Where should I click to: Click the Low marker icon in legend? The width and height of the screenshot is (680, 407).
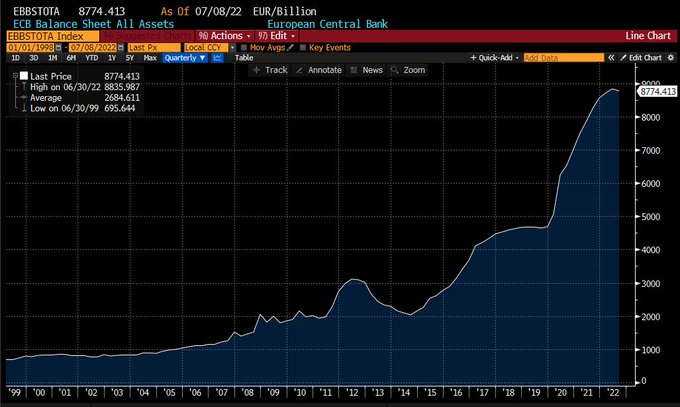pos(24,108)
